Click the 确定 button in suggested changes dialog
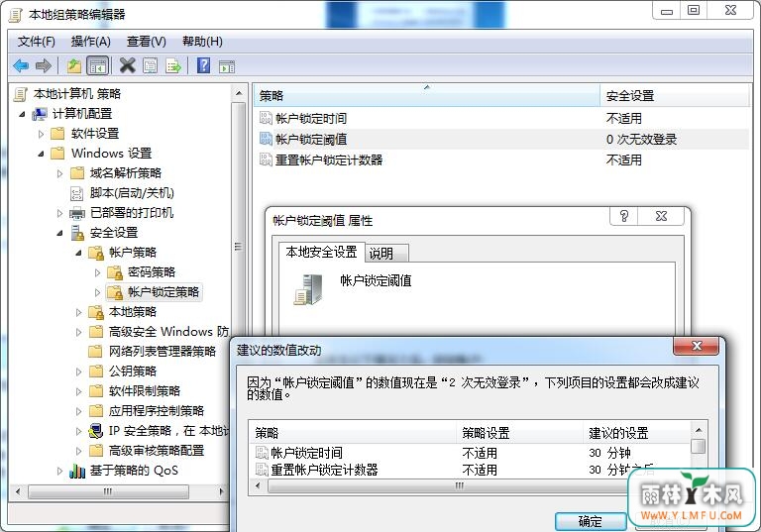 click(591, 521)
